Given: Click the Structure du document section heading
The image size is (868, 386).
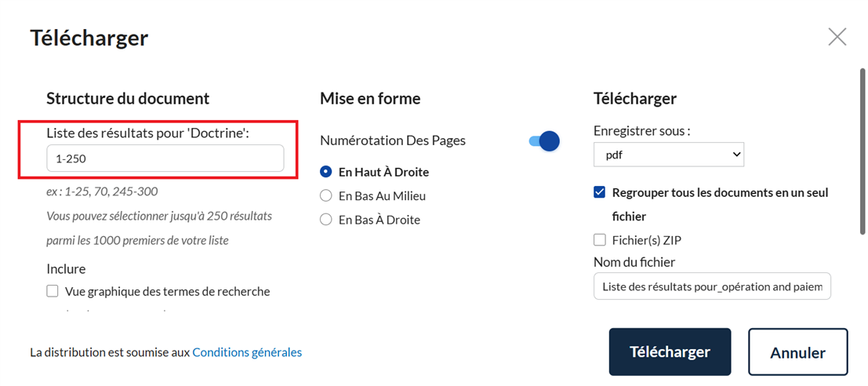Looking at the screenshot, I should (128, 99).
